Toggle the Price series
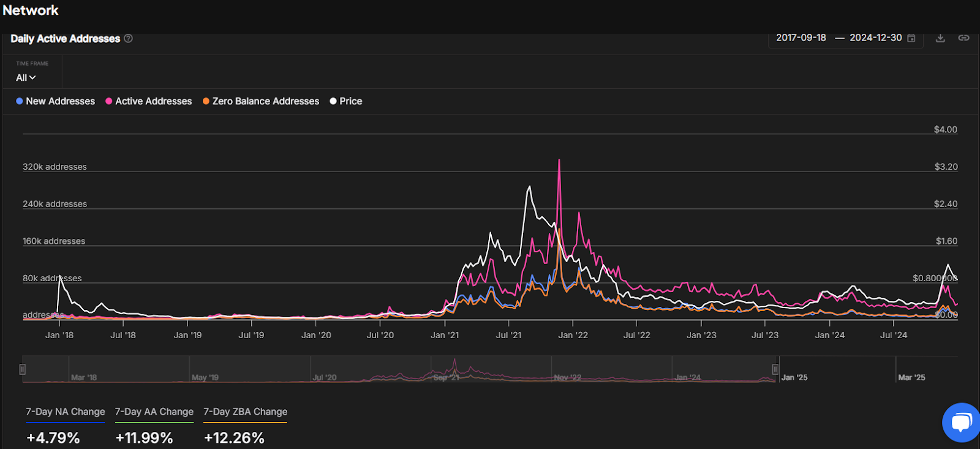Image resolution: width=980 pixels, height=449 pixels. click(346, 101)
